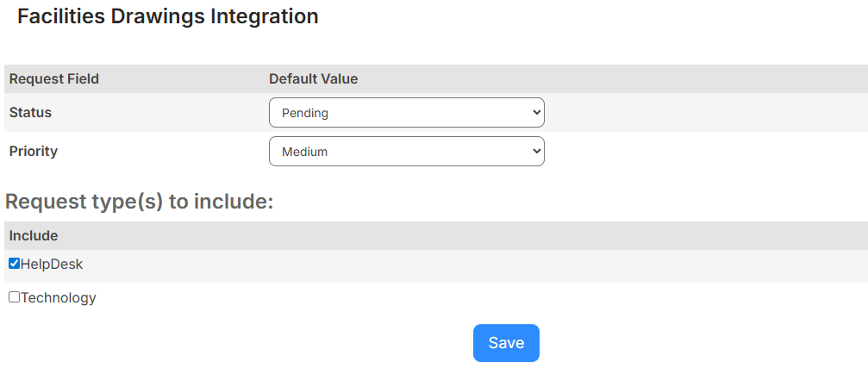Click the Request Field column header
This screenshot has width=868, height=374.
coord(53,79)
